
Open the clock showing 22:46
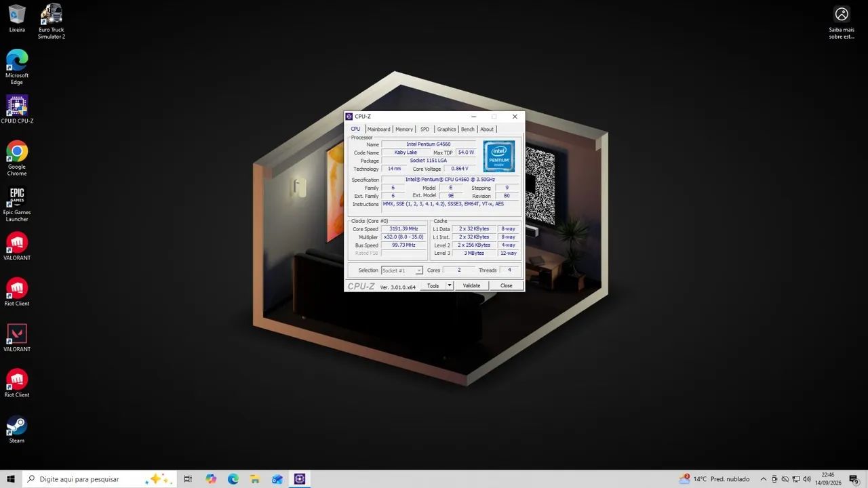click(828, 479)
